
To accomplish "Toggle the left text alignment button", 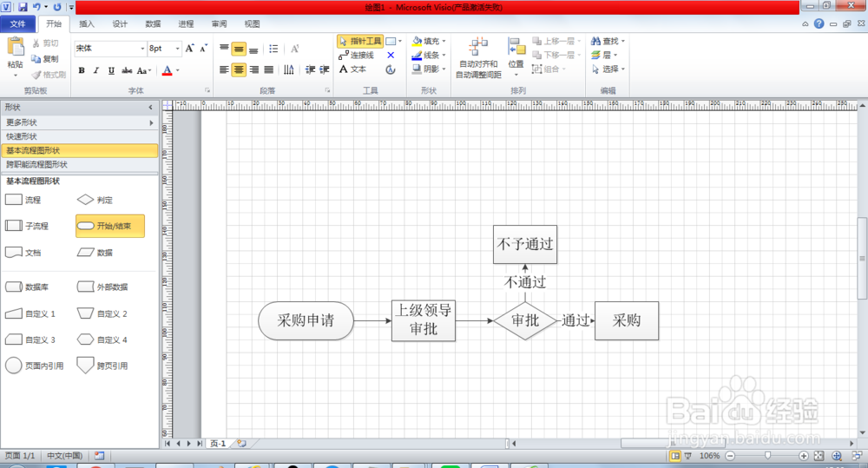I will 224,69.
